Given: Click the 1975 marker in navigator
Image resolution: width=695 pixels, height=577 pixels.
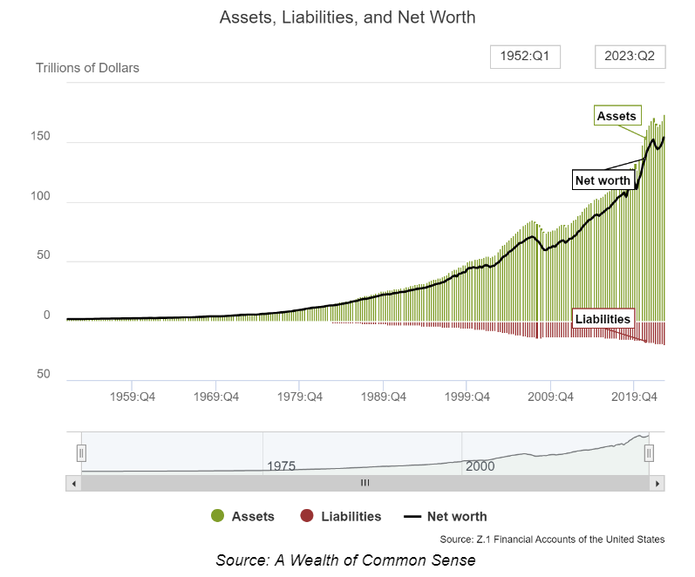Looking at the screenshot, I should coord(280,466).
